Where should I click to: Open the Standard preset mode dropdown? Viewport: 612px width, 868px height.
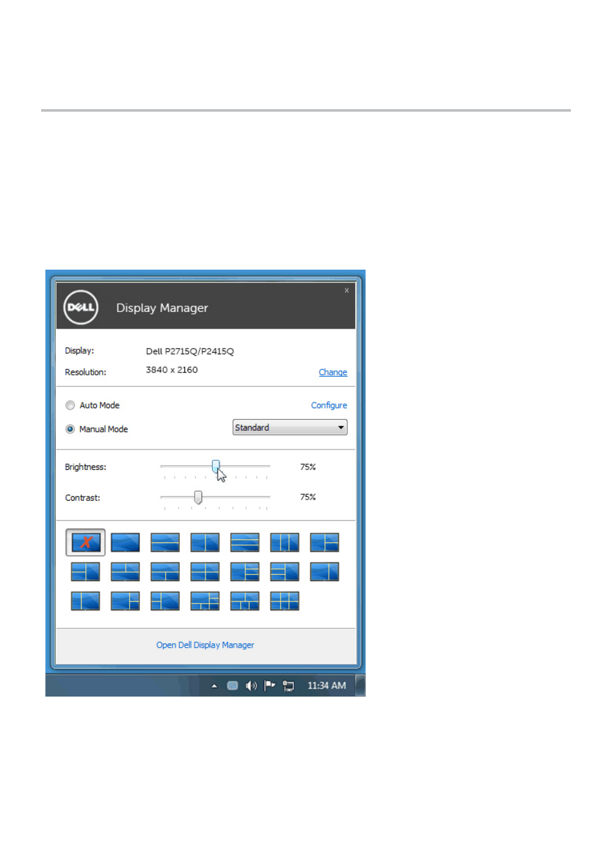tap(290, 428)
